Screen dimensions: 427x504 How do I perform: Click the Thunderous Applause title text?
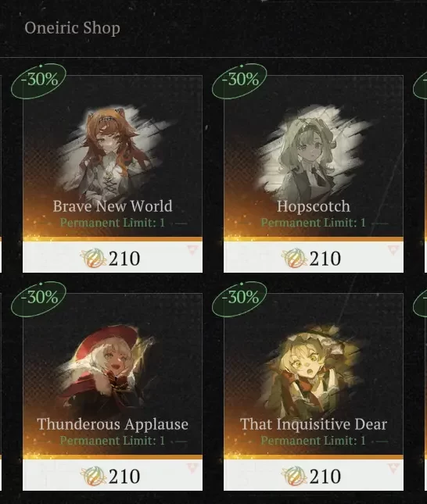(113, 424)
